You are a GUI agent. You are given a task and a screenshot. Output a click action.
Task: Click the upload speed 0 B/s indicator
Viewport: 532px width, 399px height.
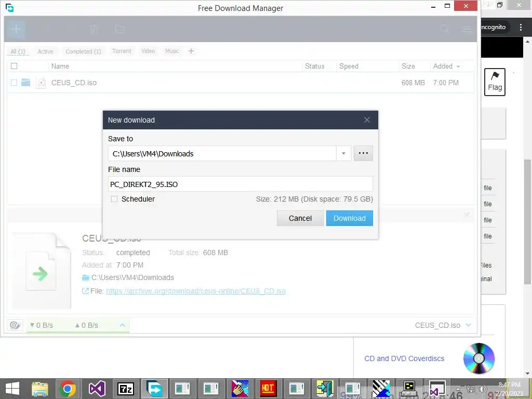(87, 325)
